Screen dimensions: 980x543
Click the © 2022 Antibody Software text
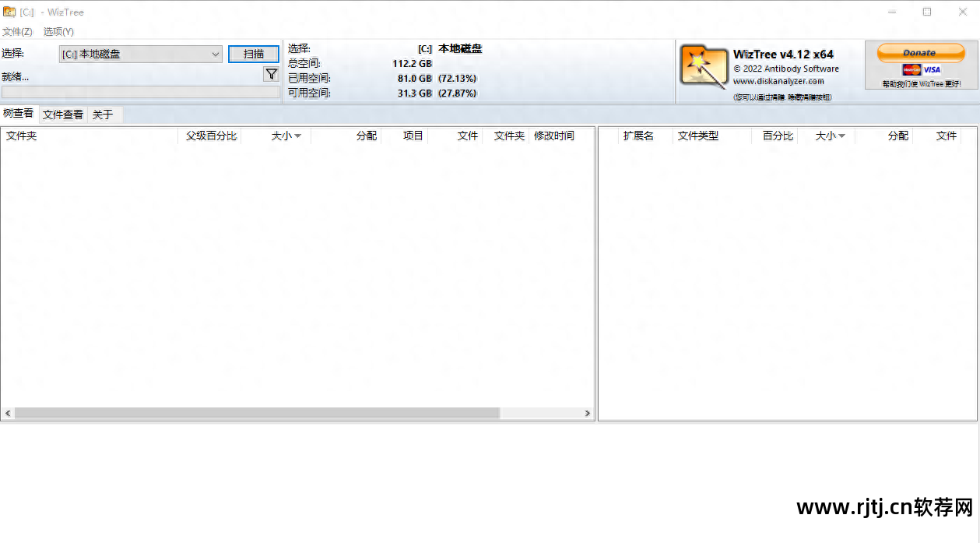pyautogui.click(x=786, y=69)
